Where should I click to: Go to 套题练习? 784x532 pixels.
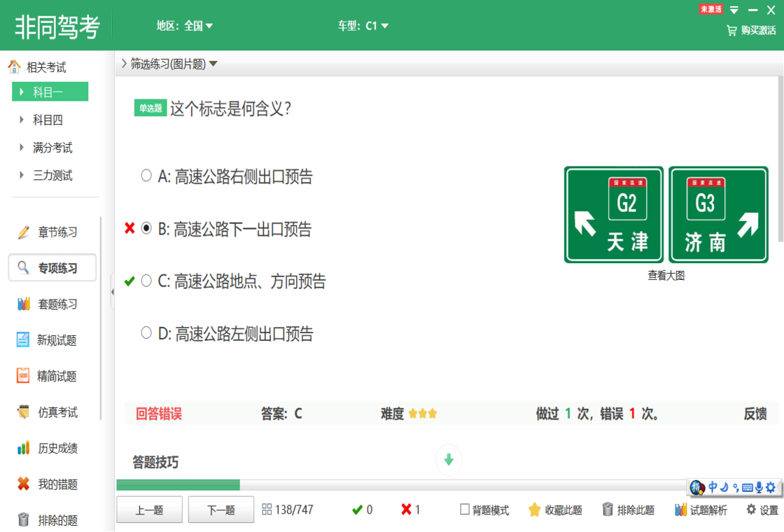tap(57, 304)
